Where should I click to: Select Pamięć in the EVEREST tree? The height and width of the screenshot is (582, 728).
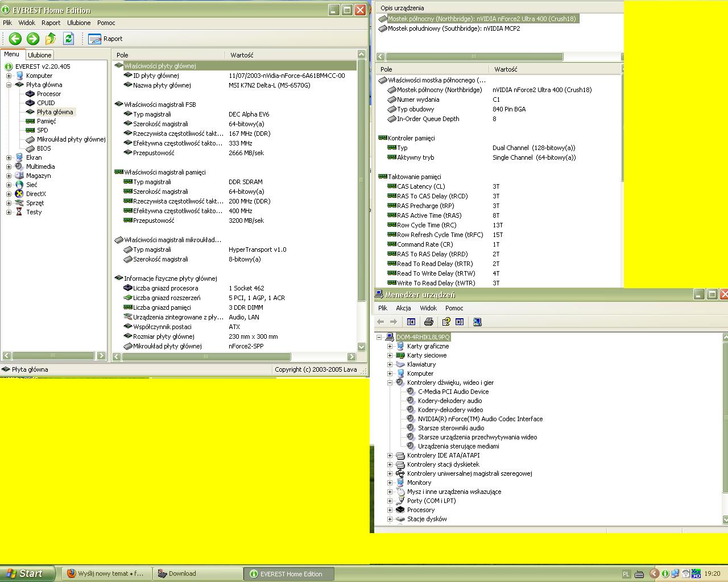[x=46, y=121]
